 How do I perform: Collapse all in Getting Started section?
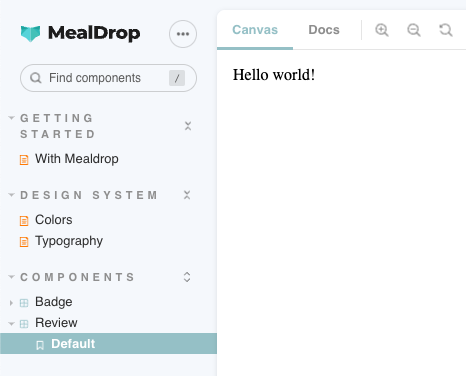click(x=188, y=126)
